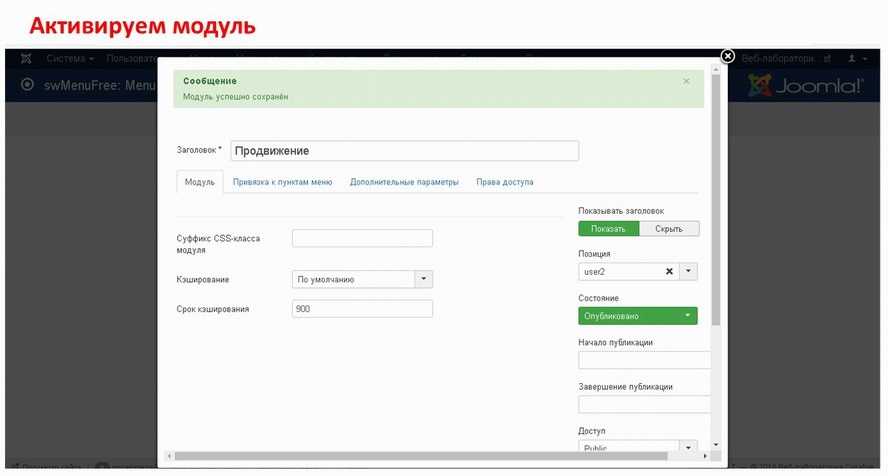Click the horizontal scrollbar right arrow

coord(705,457)
